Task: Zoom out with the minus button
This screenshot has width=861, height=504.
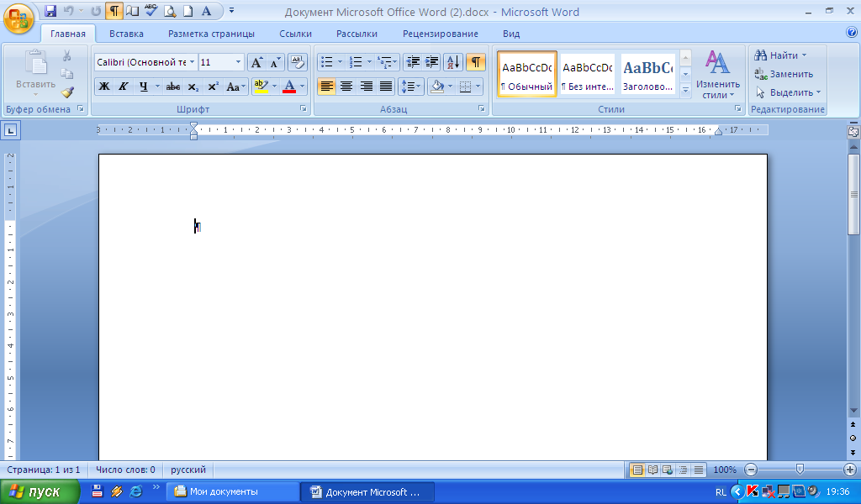Action: [x=751, y=470]
